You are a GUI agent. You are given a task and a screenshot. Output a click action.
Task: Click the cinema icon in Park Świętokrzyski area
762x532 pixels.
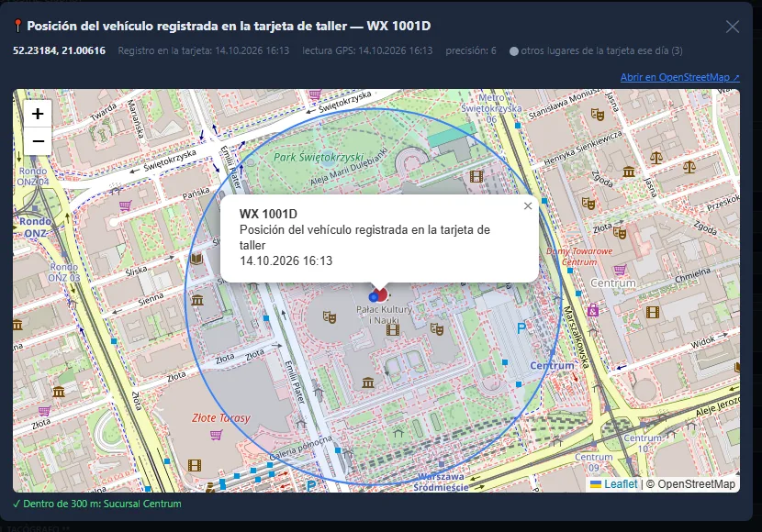click(476, 176)
